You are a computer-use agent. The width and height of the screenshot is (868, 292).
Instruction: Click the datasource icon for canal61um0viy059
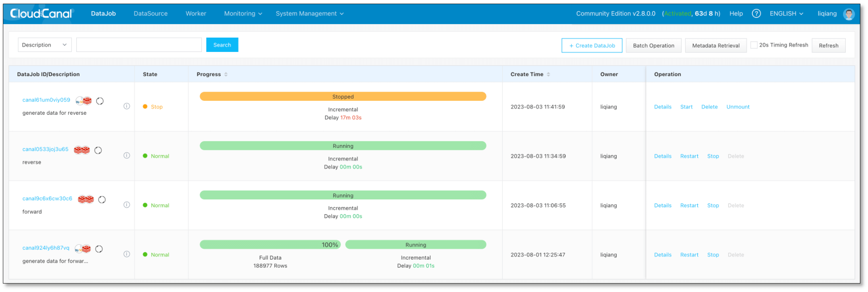84,101
